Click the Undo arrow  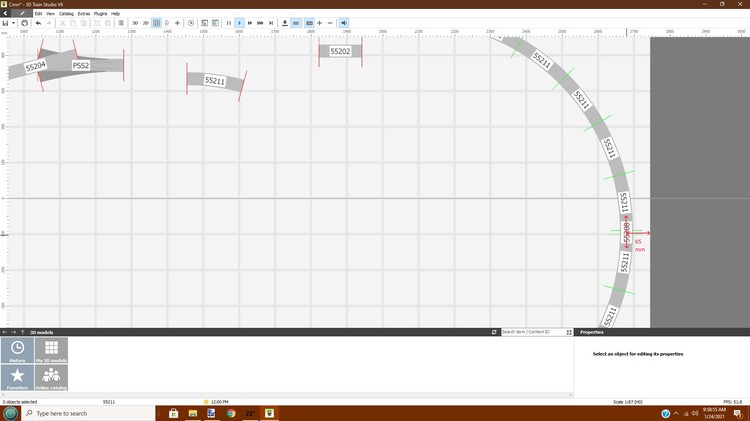click(x=38, y=23)
